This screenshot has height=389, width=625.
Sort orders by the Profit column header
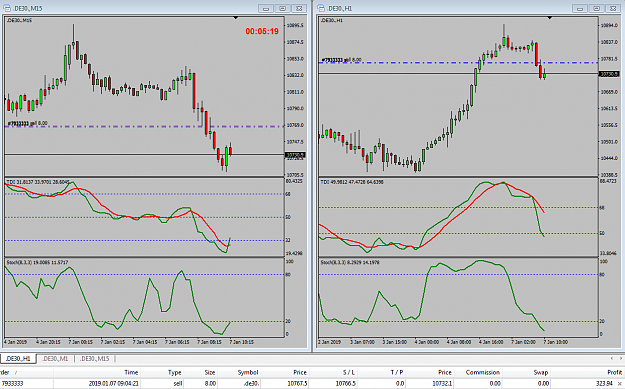pos(614,372)
